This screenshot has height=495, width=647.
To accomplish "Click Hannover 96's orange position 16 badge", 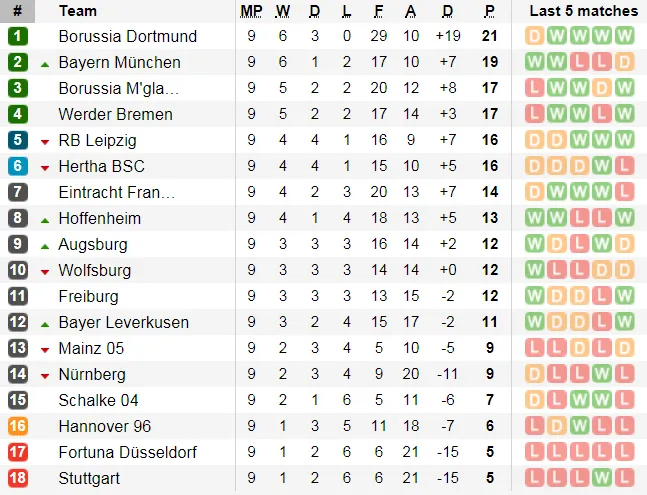I will click(x=17, y=426).
